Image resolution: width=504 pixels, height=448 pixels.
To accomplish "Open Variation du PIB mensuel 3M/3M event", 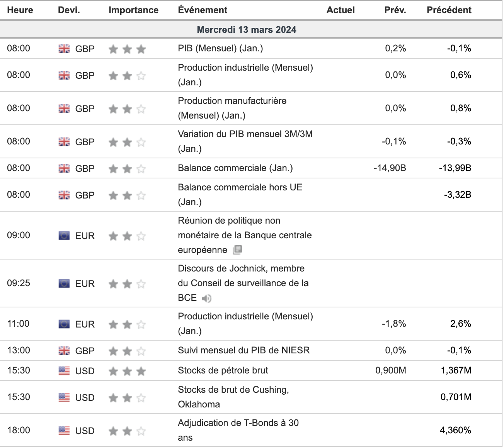I will (x=245, y=141).
